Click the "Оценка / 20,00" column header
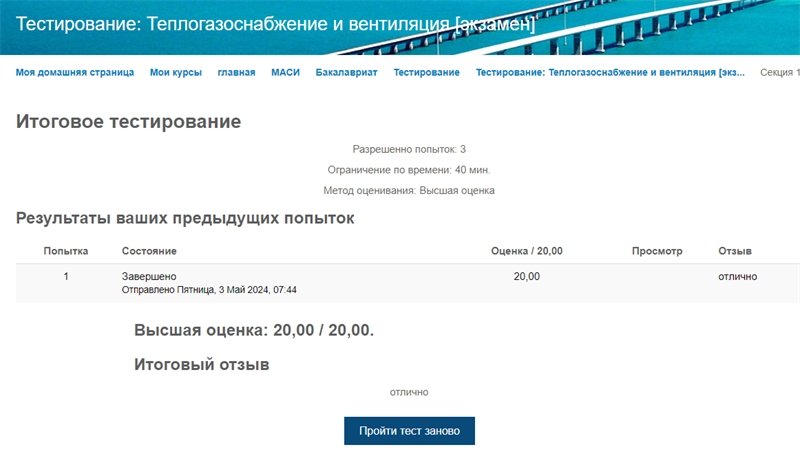 point(527,251)
